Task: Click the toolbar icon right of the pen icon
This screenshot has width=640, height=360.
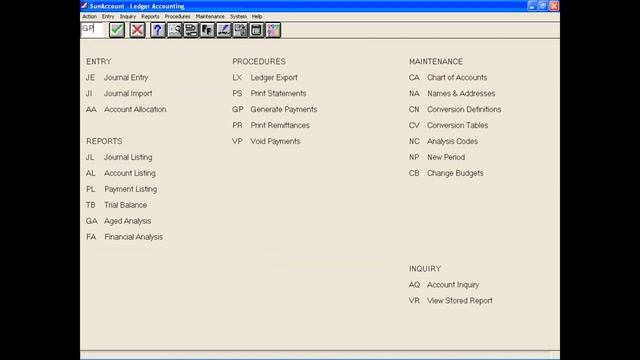Action: 240,30
